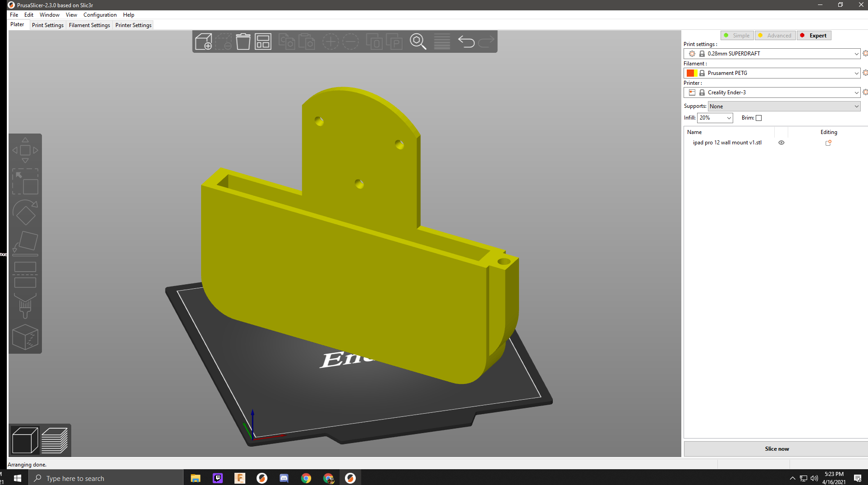Select the Cut tool
Screen dimensions: 868x485
pos(25,275)
